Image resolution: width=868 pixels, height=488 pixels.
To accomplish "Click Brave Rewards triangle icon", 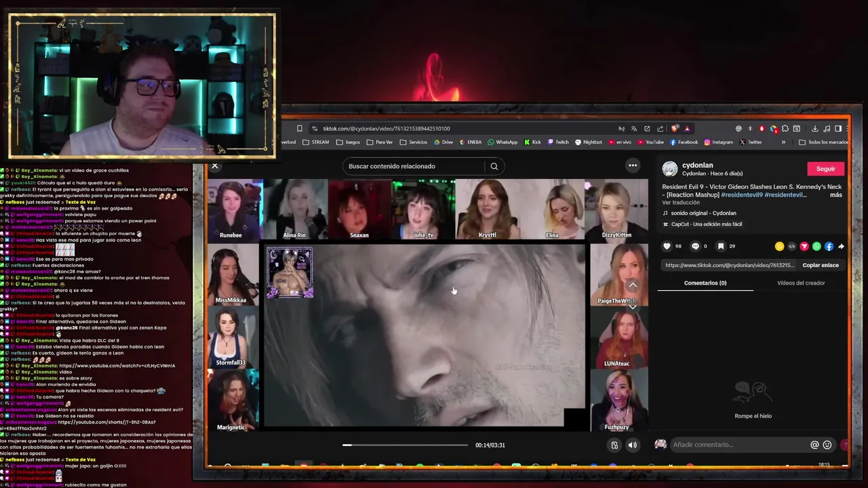I will 687,129.
